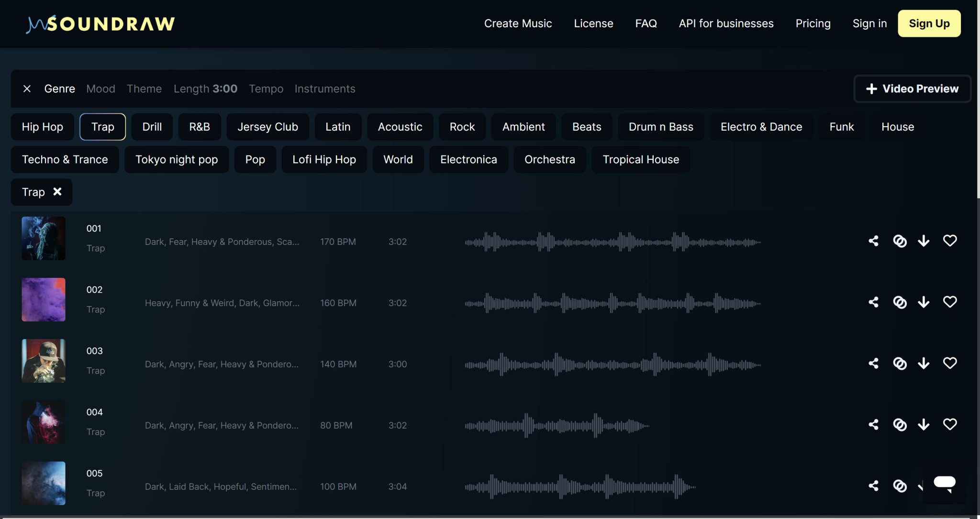Download track 002
Screen dimensions: 980x519
(924, 302)
